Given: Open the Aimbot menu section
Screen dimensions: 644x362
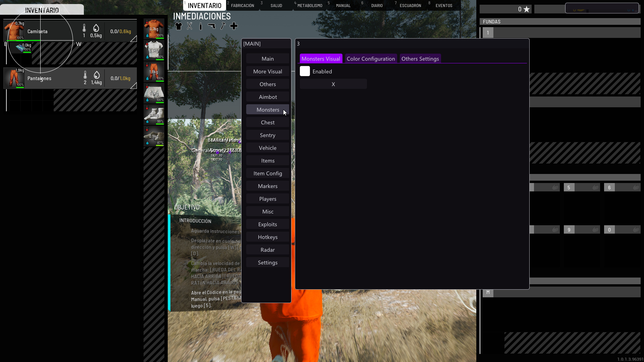Looking at the screenshot, I should tap(268, 97).
